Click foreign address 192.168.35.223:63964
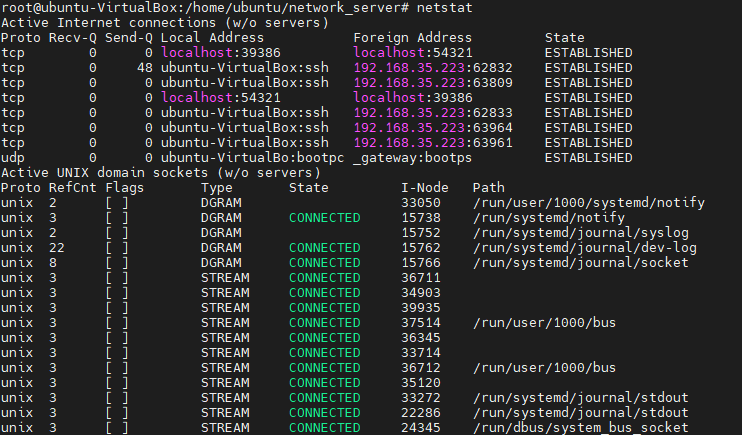 433,128
